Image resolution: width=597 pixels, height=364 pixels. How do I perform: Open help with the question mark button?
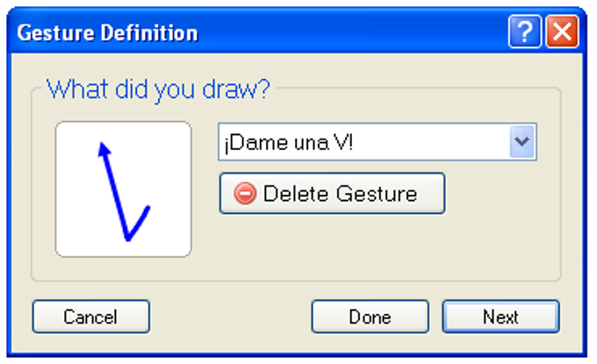tap(524, 32)
